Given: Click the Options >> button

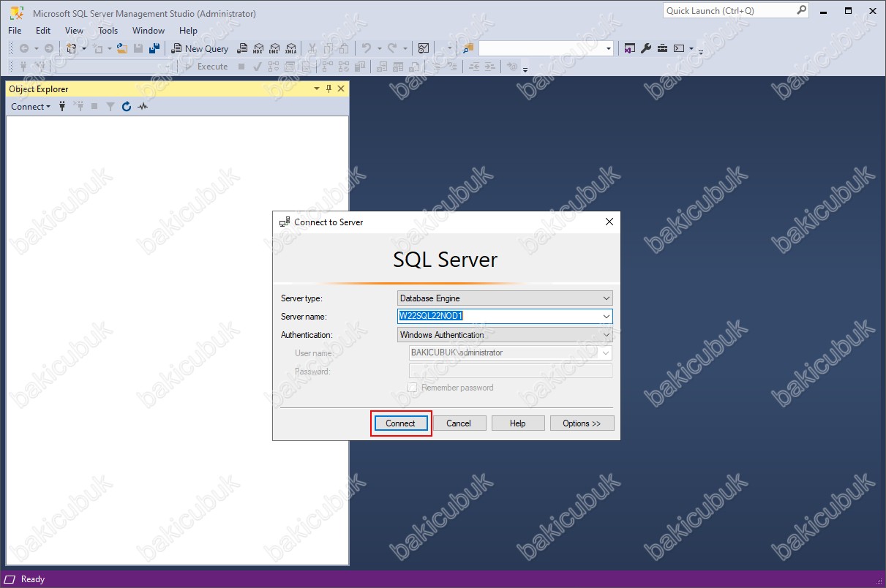Looking at the screenshot, I should click(582, 423).
